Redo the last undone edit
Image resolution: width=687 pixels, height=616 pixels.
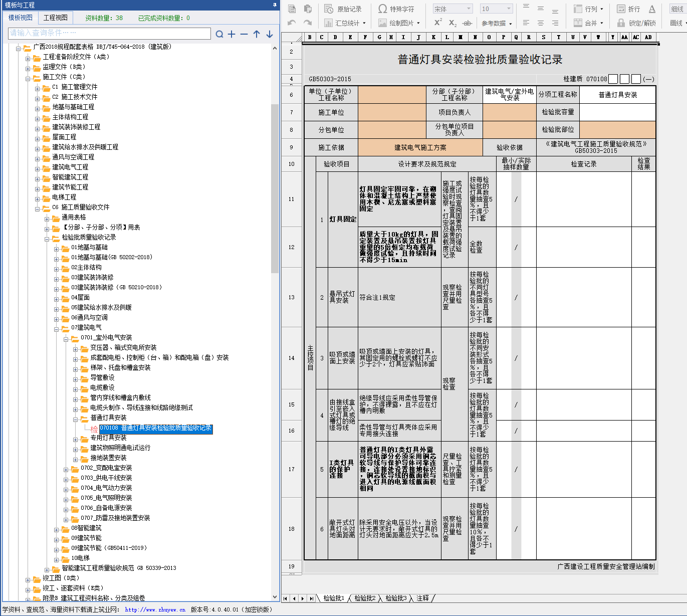click(308, 23)
